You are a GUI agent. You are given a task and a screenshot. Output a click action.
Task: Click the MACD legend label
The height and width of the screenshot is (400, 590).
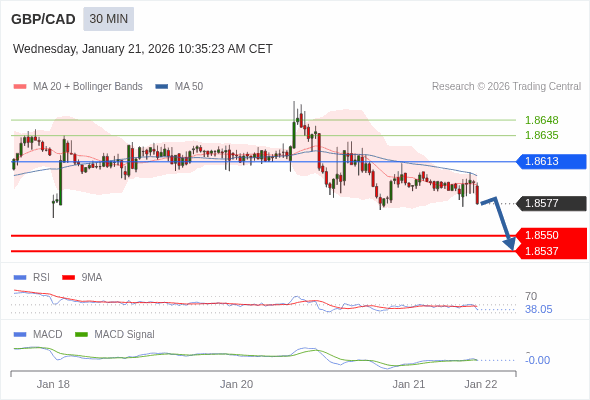click(48, 335)
